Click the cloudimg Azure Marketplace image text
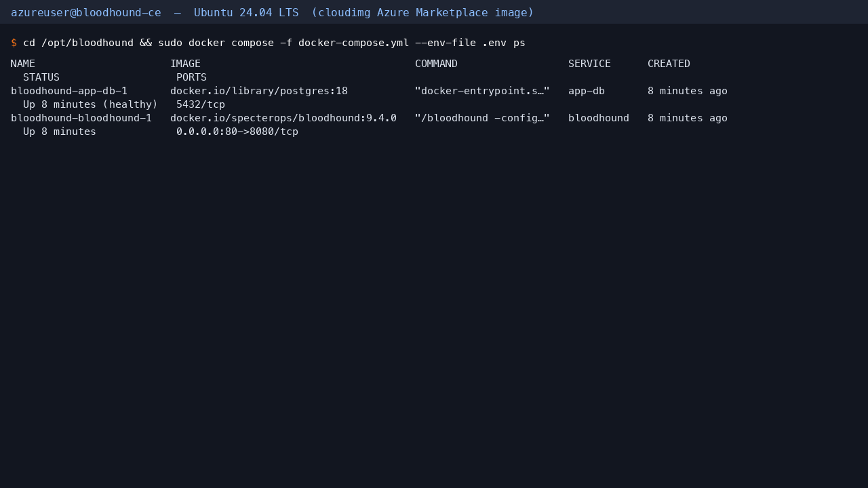Image resolution: width=868 pixels, height=488 pixels. click(x=422, y=12)
